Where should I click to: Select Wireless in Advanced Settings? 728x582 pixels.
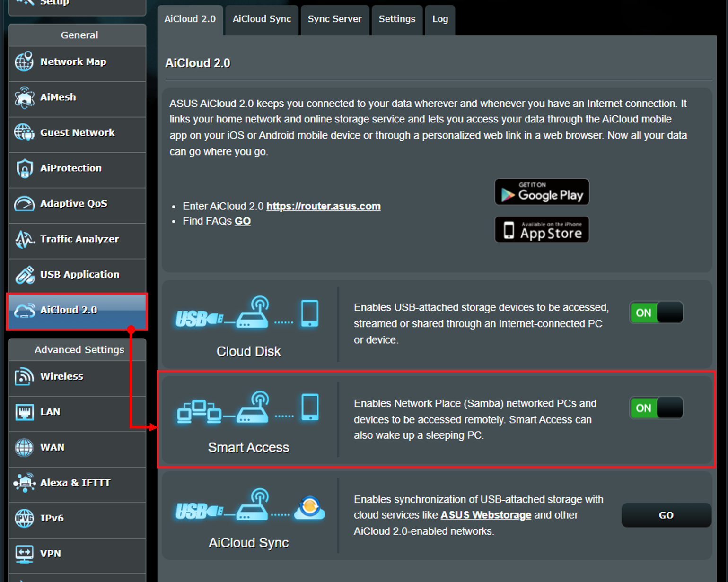coord(62,376)
